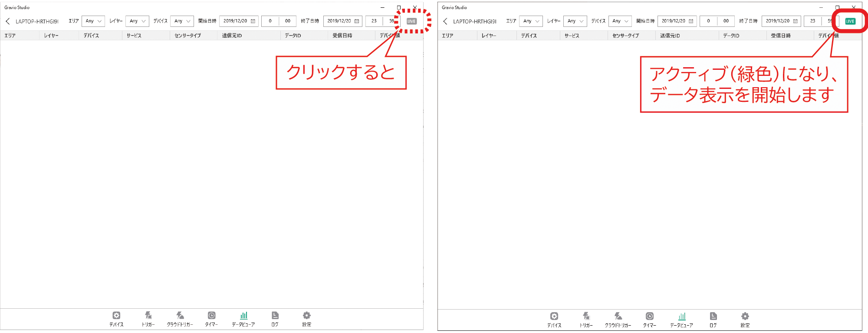The width and height of the screenshot is (868, 333).
Task: Open 終了日時 date picker in right window
Action: [x=781, y=21]
